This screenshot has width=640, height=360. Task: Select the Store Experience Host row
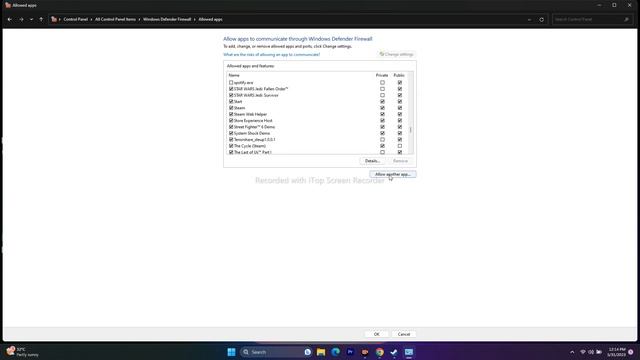click(x=317, y=120)
